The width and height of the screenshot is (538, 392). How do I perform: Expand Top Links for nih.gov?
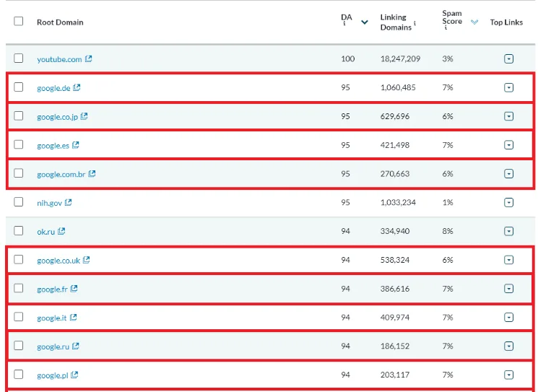tap(509, 203)
